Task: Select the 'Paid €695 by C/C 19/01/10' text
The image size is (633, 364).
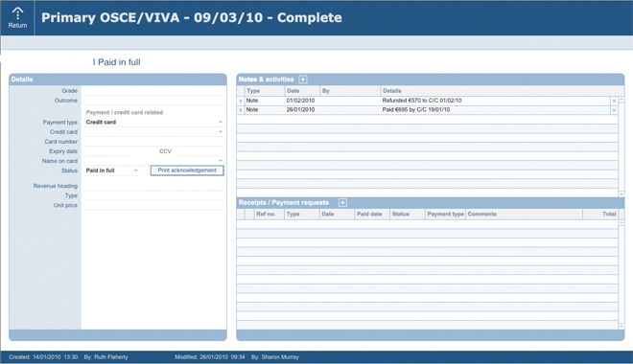Action: coord(416,109)
